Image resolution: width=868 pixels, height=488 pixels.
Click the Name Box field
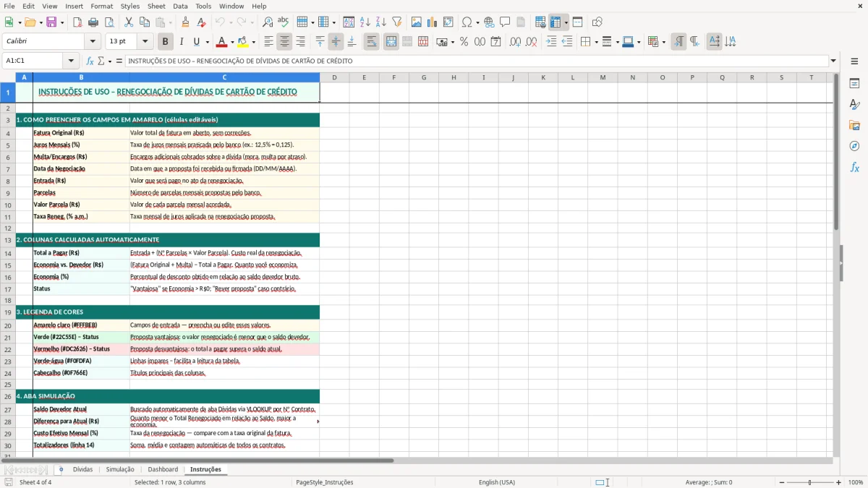point(33,61)
